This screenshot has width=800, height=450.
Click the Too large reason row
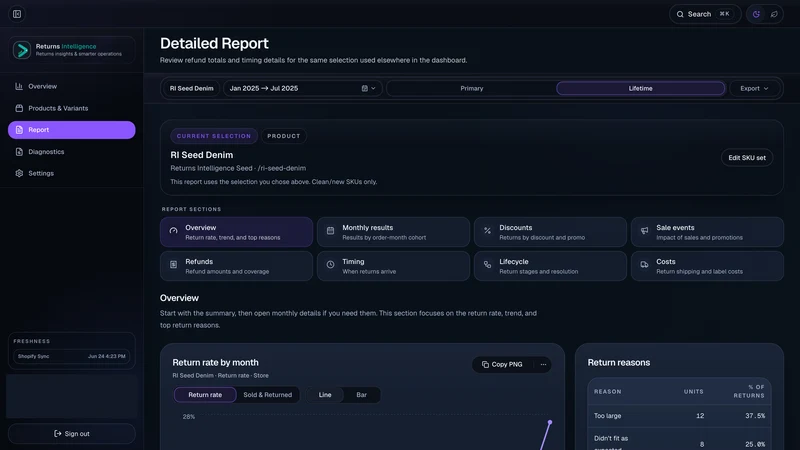(x=679, y=416)
